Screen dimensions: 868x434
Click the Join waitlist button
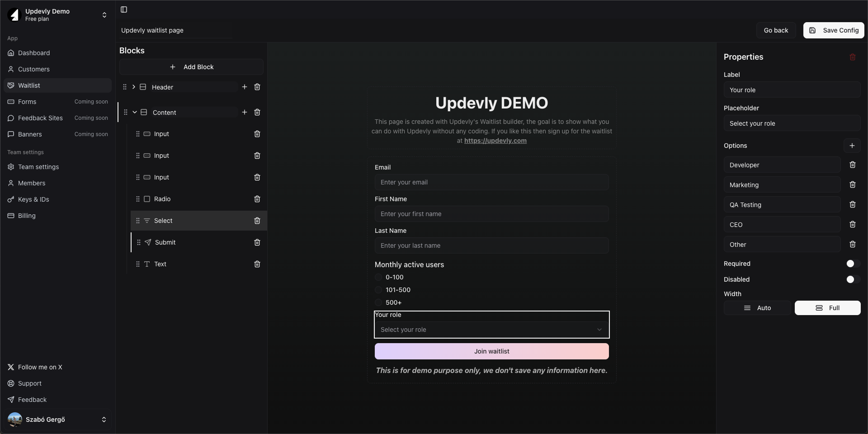point(491,351)
